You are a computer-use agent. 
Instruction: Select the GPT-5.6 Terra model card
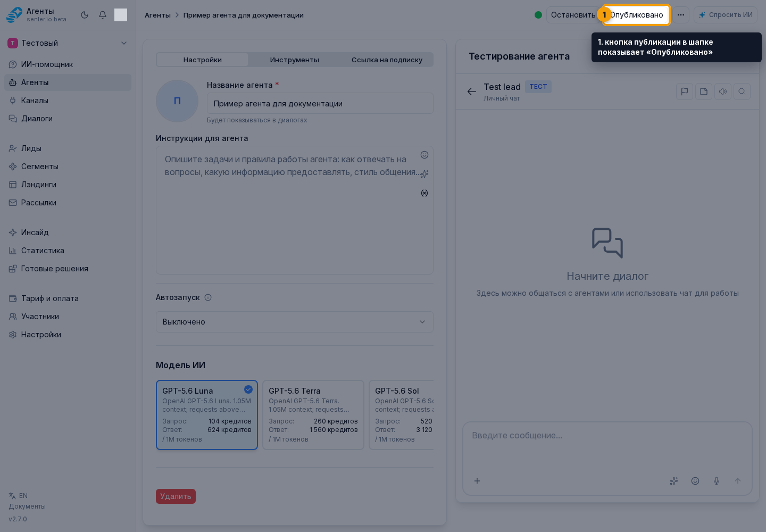point(313,415)
